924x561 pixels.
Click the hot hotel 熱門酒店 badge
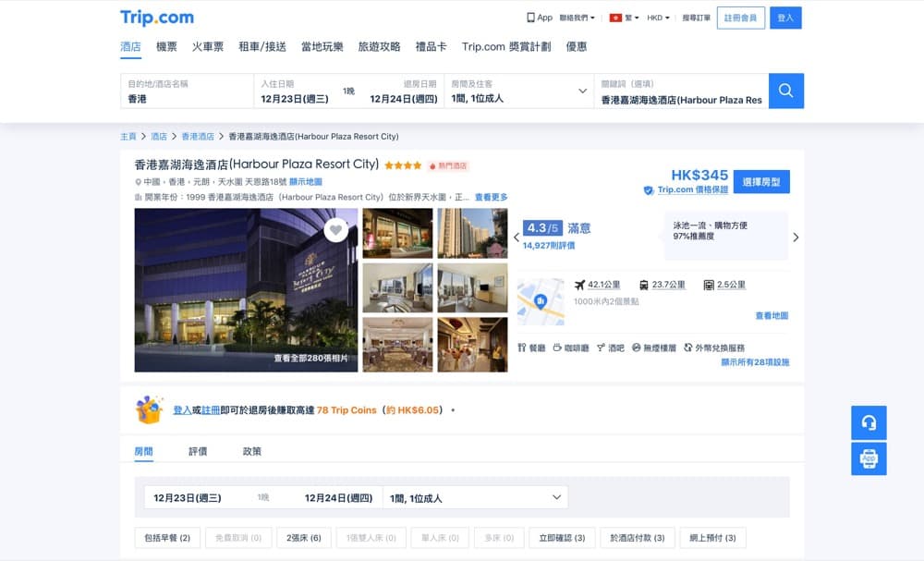tap(448, 166)
